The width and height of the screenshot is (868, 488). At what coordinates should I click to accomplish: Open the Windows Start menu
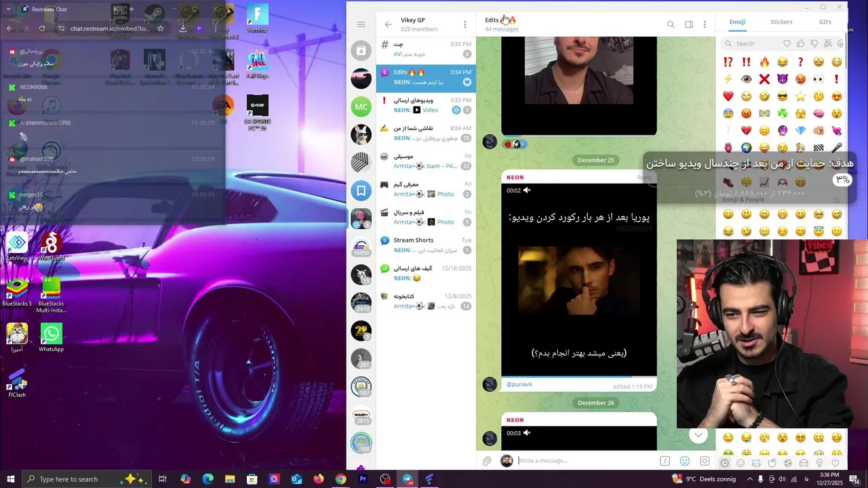[11, 479]
